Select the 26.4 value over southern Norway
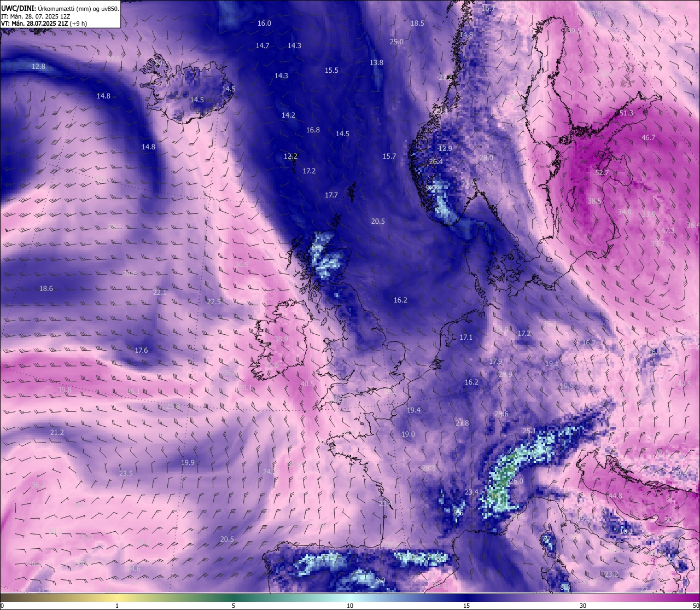This screenshot has width=700, height=610. [x=436, y=161]
